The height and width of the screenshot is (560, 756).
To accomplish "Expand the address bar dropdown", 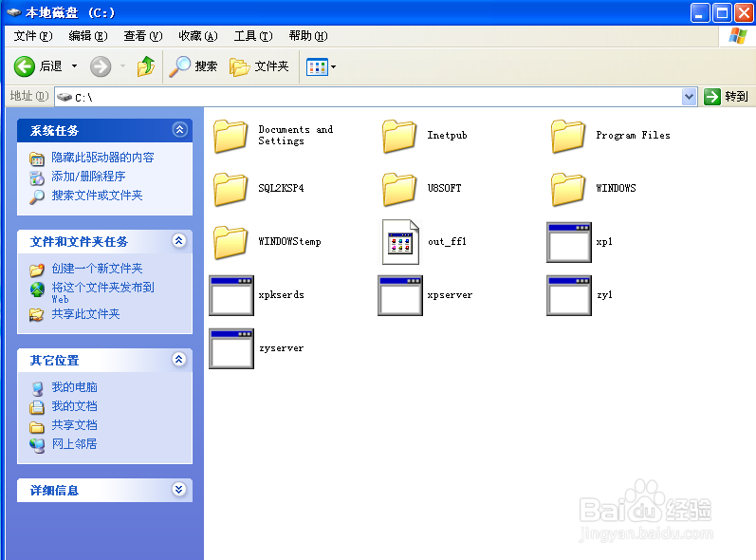I will point(690,97).
